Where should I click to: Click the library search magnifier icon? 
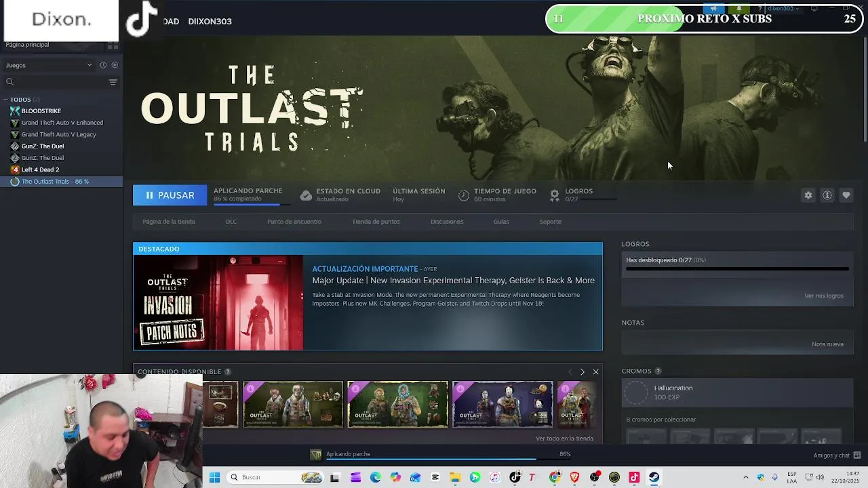coord(9,82)
